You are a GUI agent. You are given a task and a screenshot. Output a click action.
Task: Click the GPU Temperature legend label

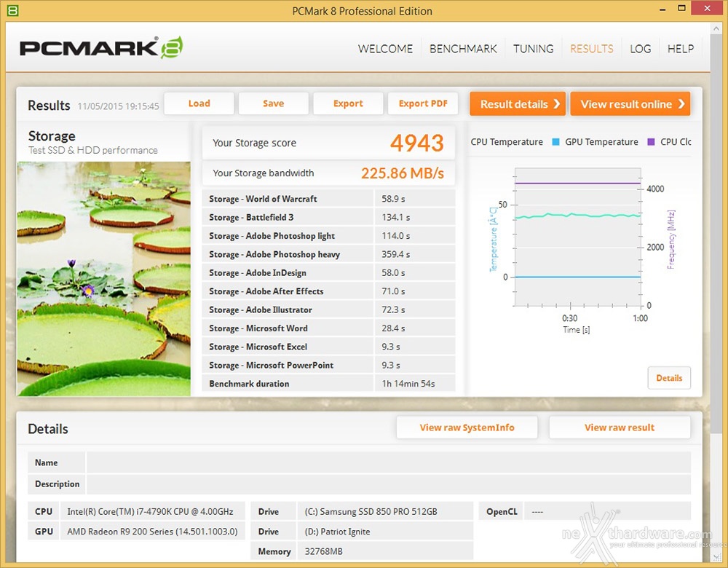601,142
